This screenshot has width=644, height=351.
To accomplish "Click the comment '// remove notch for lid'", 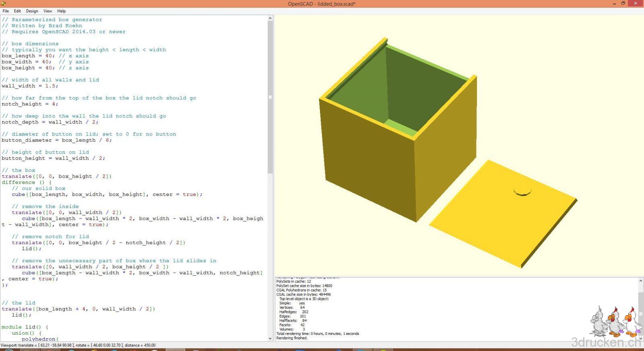I will [50, 237].
